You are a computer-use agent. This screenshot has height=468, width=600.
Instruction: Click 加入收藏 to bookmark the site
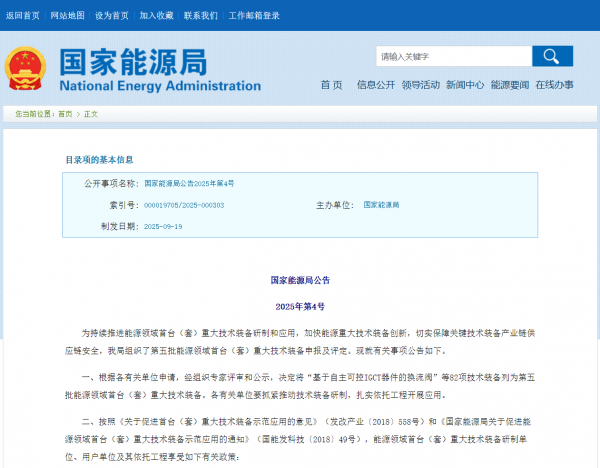point(156,16)
